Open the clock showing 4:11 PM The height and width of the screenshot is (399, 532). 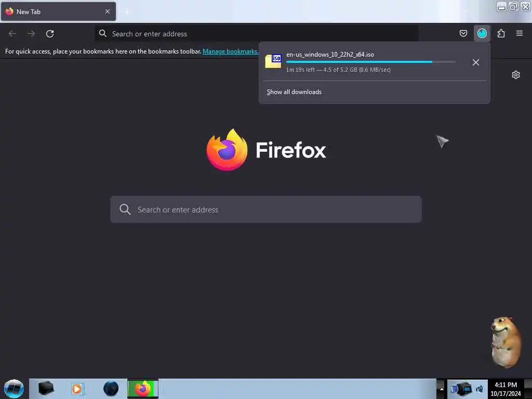[x=506, y=389]
